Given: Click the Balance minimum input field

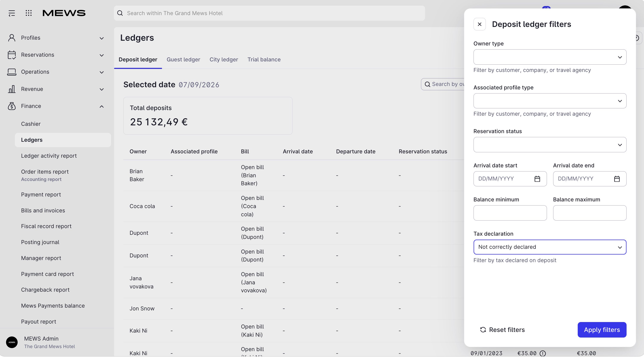Looking at the screenshot, I should tap(510, 213).
